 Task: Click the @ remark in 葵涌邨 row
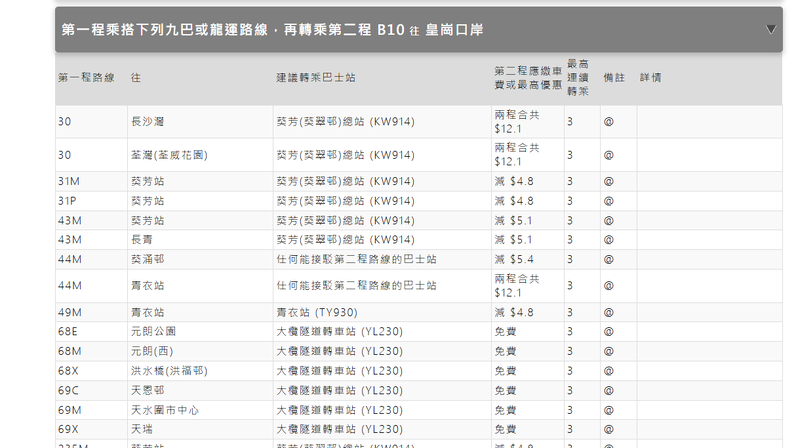pyautogui.click(x=609, y=259)
